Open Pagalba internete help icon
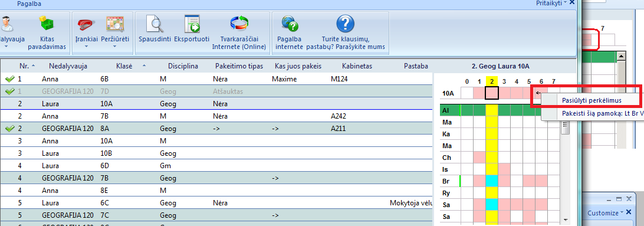 point(289,24)
